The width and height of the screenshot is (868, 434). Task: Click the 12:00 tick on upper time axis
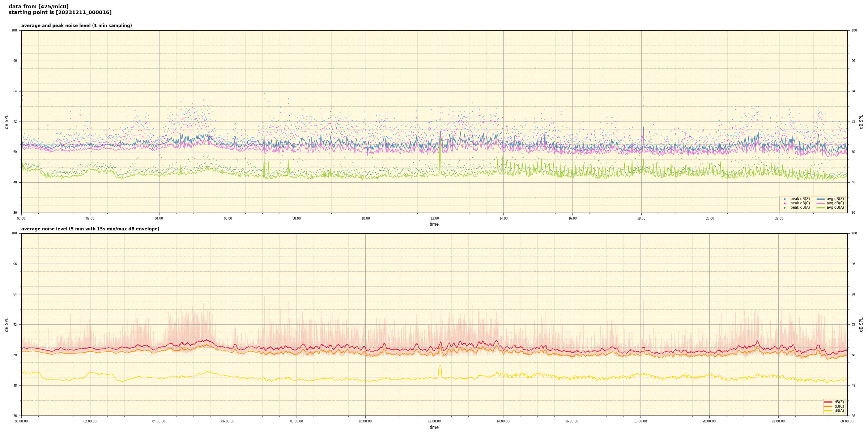pyautogui.click(x=434, y=218)
